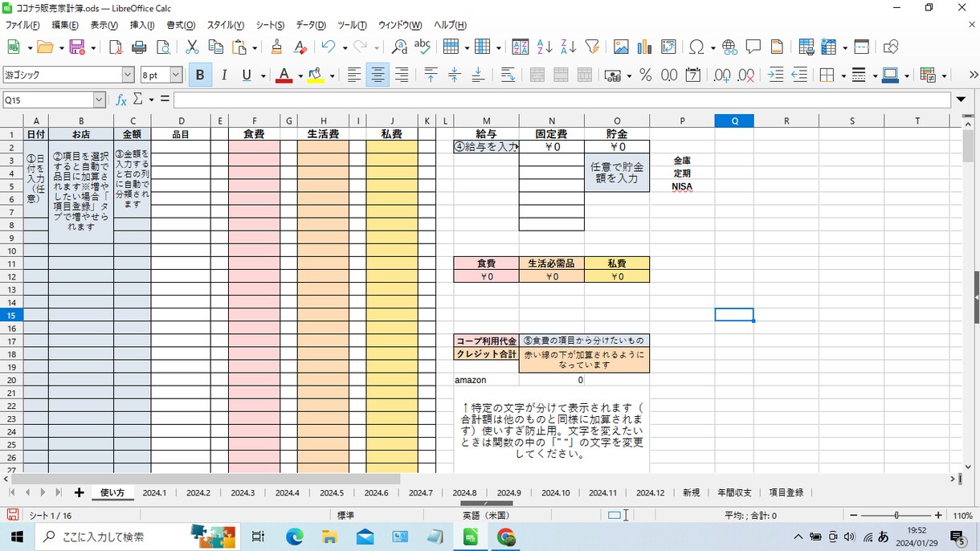Viewport: 980px width, 551px height.
Task: Insert a pivot table
Action: pyautogui.click(x=668, y=47)
